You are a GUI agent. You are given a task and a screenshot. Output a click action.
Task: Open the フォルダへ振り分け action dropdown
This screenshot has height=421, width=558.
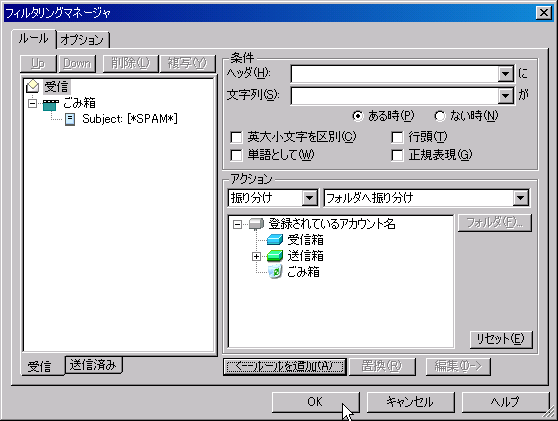click(x=520, y=198)
